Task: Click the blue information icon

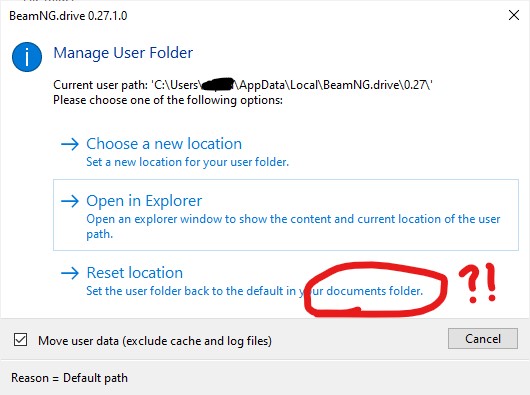Action: coord(27,57)
